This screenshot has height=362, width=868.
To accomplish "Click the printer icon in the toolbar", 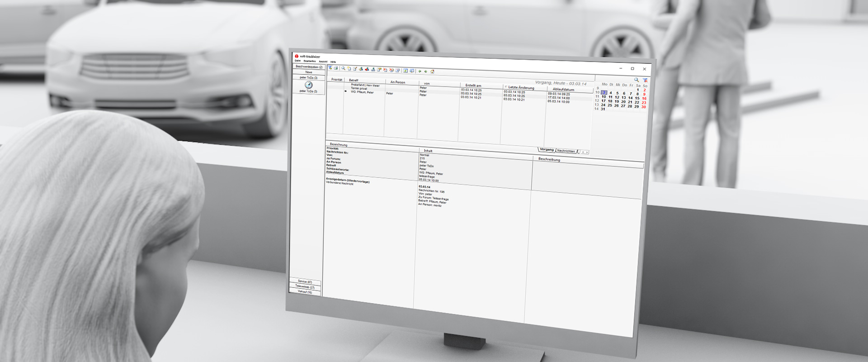I will coord(336,68).
